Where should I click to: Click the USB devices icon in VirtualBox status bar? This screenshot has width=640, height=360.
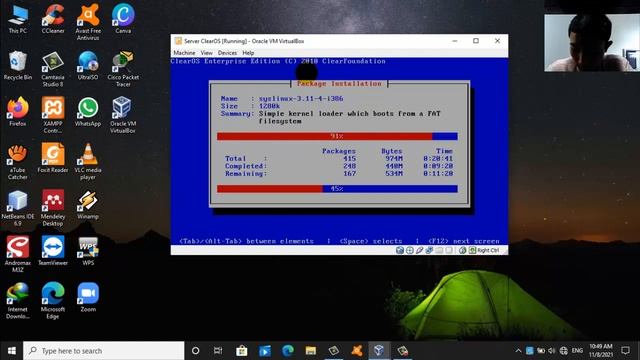coord(420,250)
